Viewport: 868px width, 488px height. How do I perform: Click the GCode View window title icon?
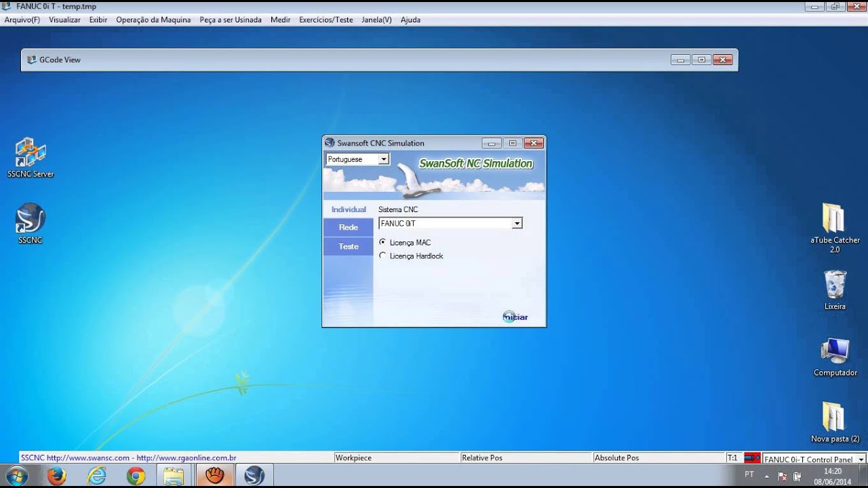[31, 60]
